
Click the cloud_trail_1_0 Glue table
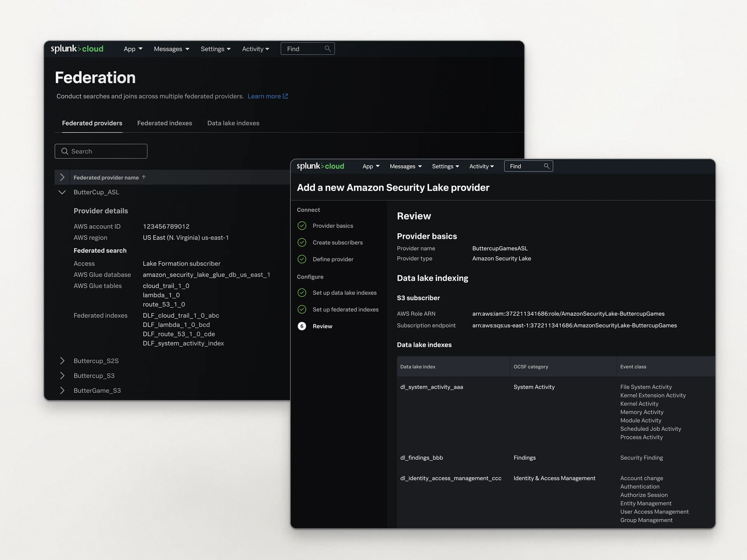tap(166, 286)
